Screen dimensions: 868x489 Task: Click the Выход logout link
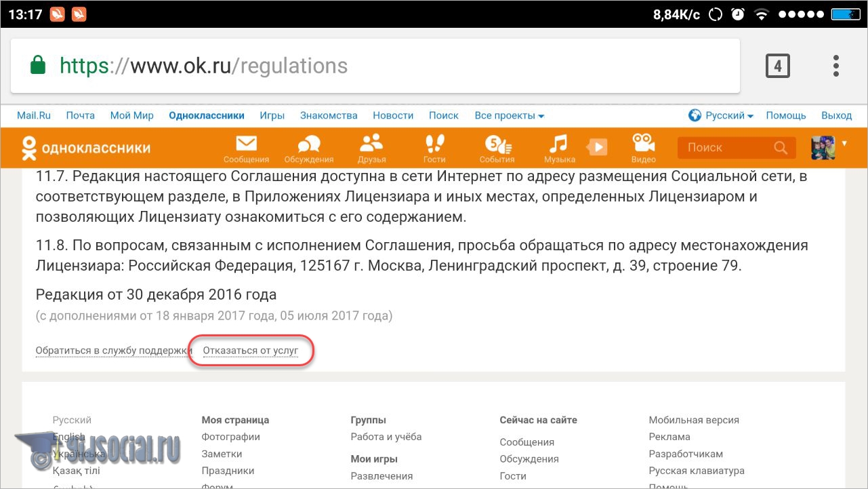coord(837,115)
